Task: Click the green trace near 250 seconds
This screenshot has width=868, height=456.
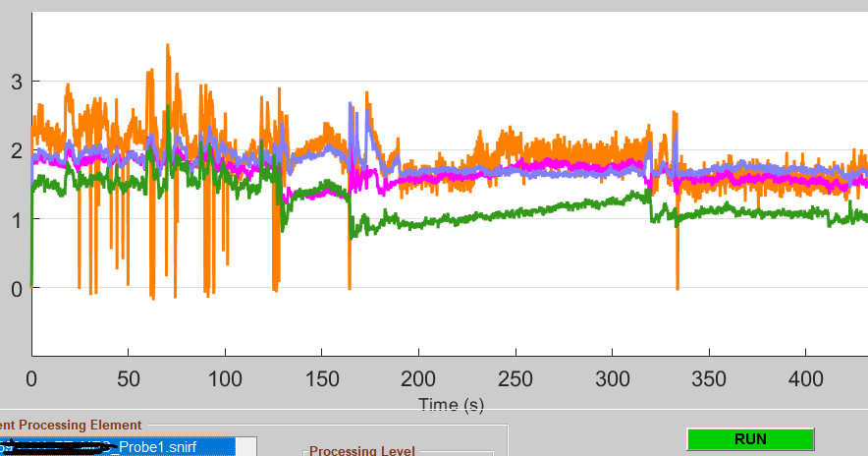Action: coord(515,214)
